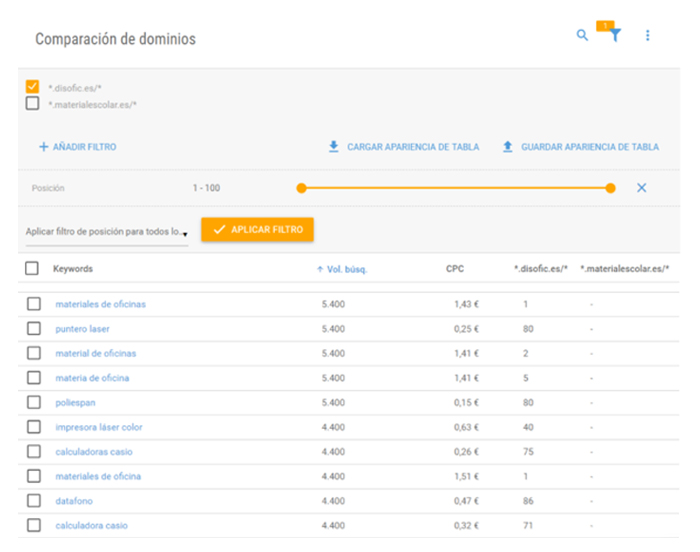The image size is (700, 552).
Task: Open the filter funnel icon
Action: (x=615, y=36)
